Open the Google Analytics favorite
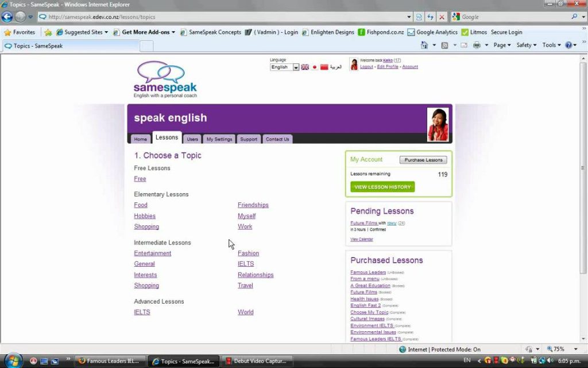 click(x=438, y=32)
